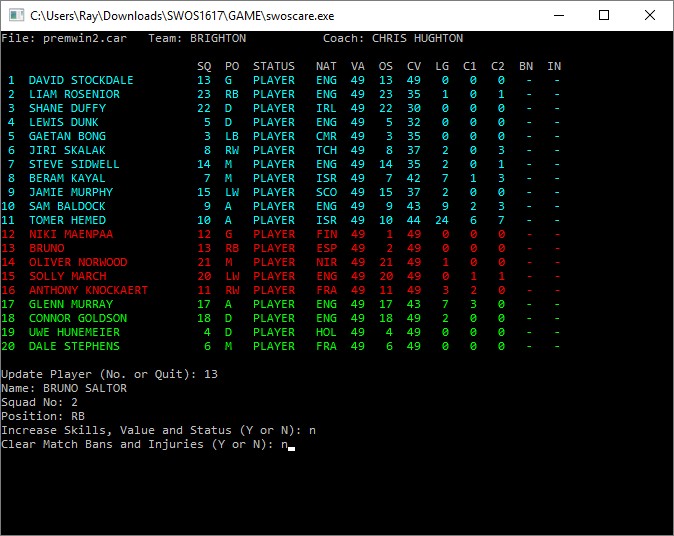Click the STATUS column header
Image resolution: width=674 pixels, height=536 pixels.
[273, 66]
